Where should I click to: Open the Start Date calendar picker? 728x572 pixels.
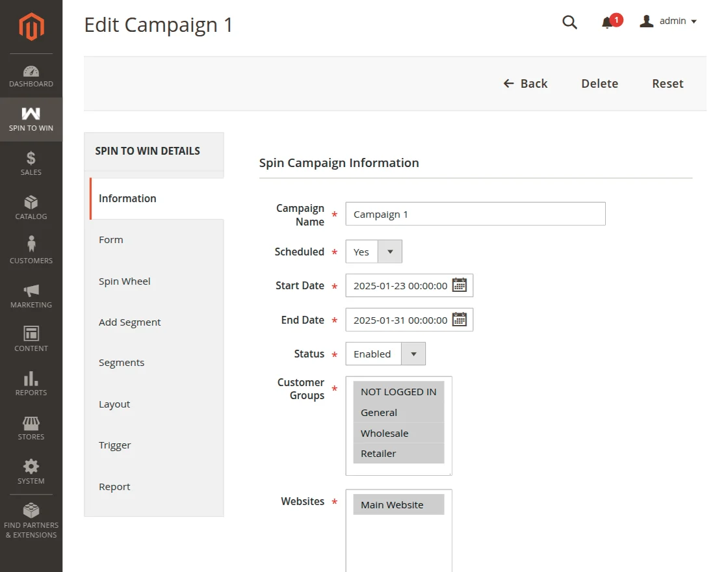(x=460, y=285)
